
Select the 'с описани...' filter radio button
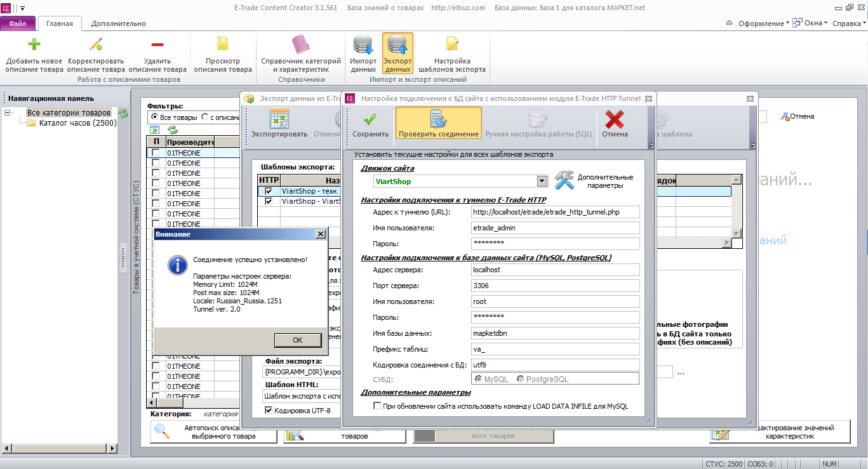click(x=204, y=117)
